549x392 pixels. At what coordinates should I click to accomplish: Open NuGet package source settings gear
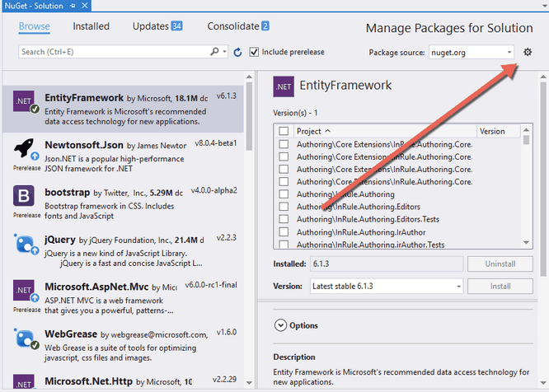tap(528, 52)
